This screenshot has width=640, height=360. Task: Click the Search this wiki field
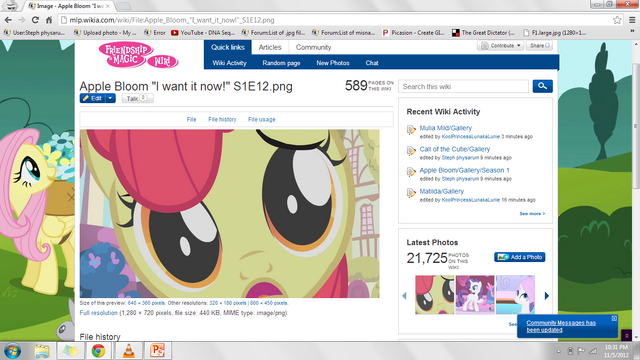coord(464,86)
